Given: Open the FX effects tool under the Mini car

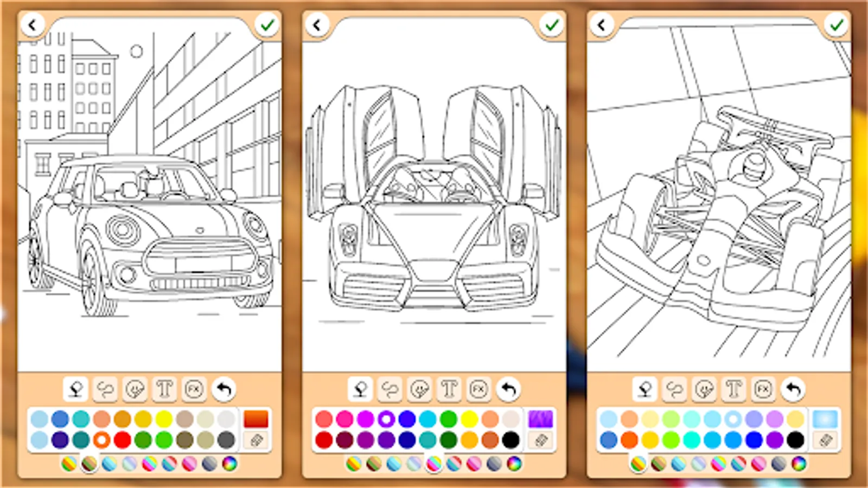Looking at the screenshot, I should click(x=194, y=389).
